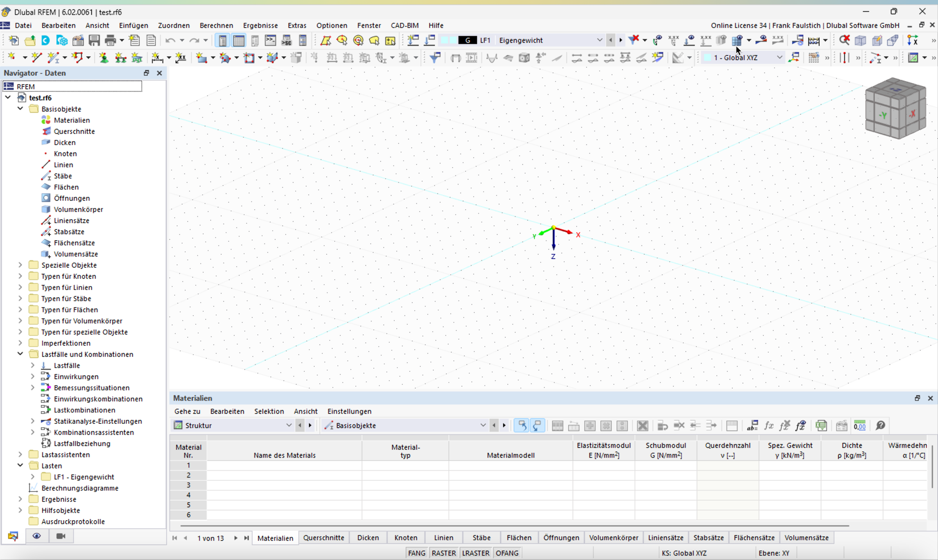Viewport: 938px width, 560px height.
Task: Switch to the Knoten table tab
Action: [406, 538]
